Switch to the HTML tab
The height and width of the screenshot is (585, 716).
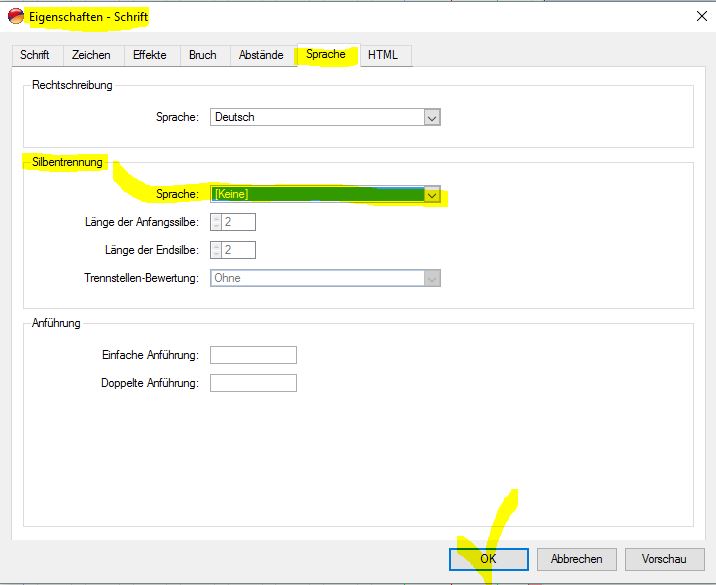click(x=383, y=55)
